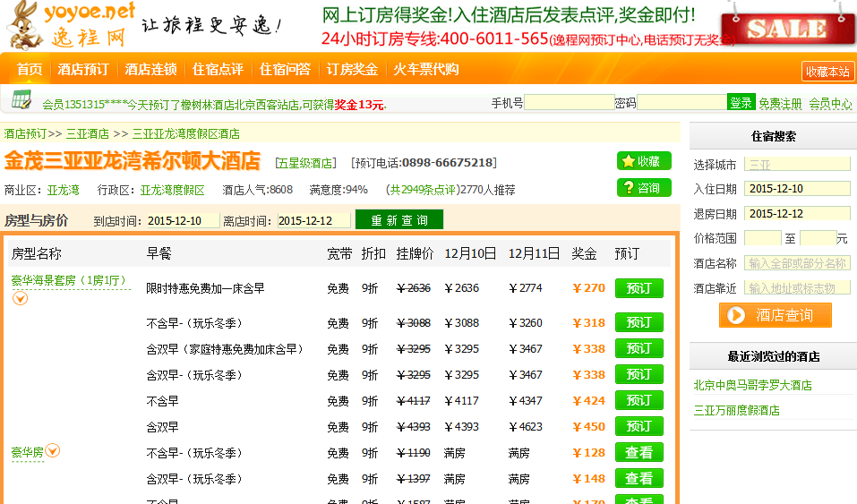Screen dimensions: 857x504
Task: Click the green 重新查询 button
Action: [x=399, y=220]
